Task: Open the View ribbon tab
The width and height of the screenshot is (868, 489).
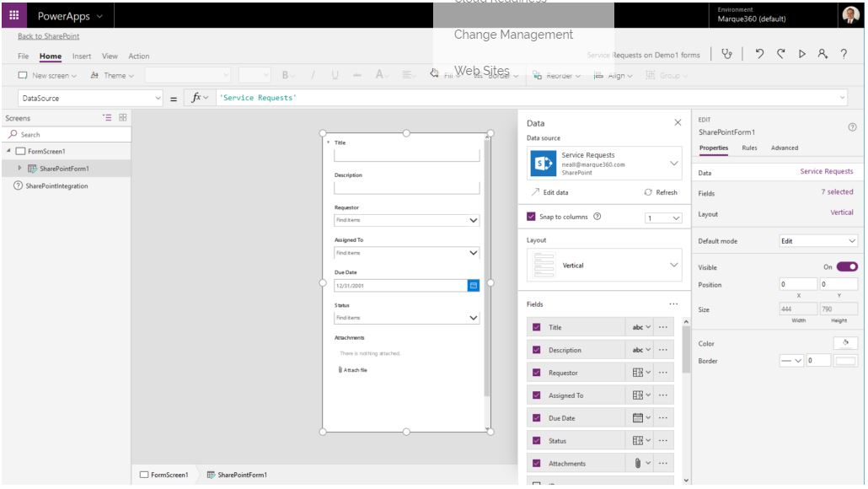Action: 110,56
